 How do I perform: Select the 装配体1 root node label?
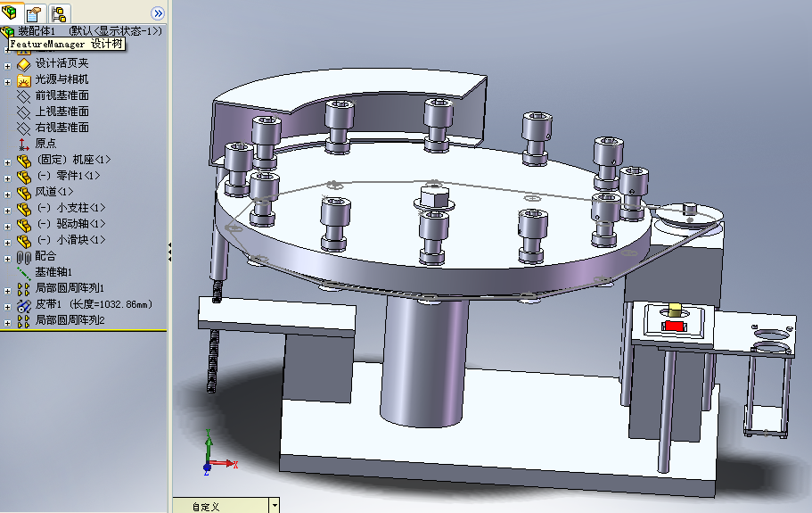pyautogui.click(x=90, y=31)
